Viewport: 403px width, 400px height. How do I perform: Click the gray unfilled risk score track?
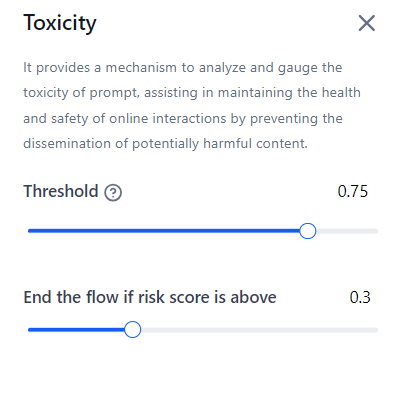pyautogui.click(x=259, y=330)
